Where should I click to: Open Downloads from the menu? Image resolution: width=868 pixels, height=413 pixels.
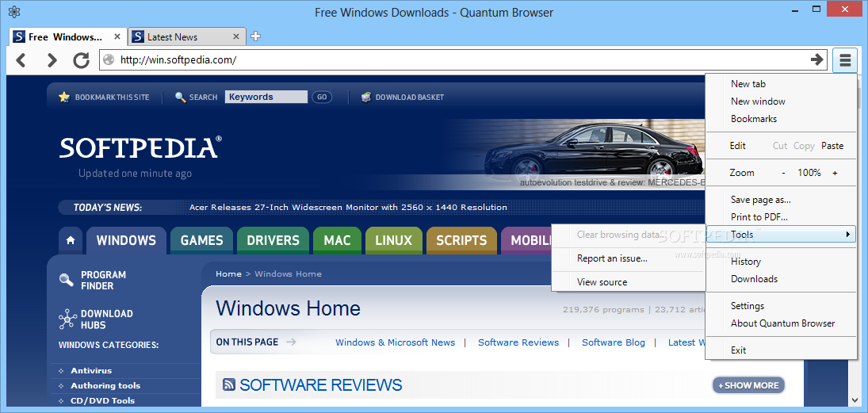(754, 279)
